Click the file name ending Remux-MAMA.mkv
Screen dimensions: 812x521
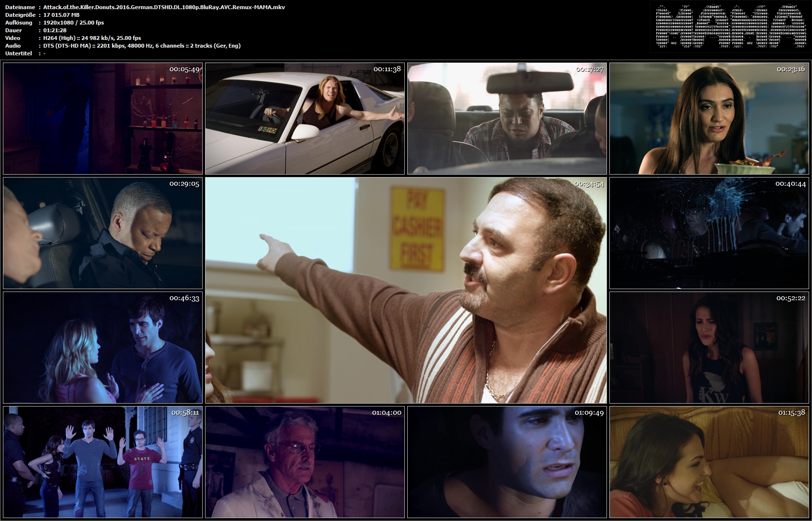click(164, 7)
